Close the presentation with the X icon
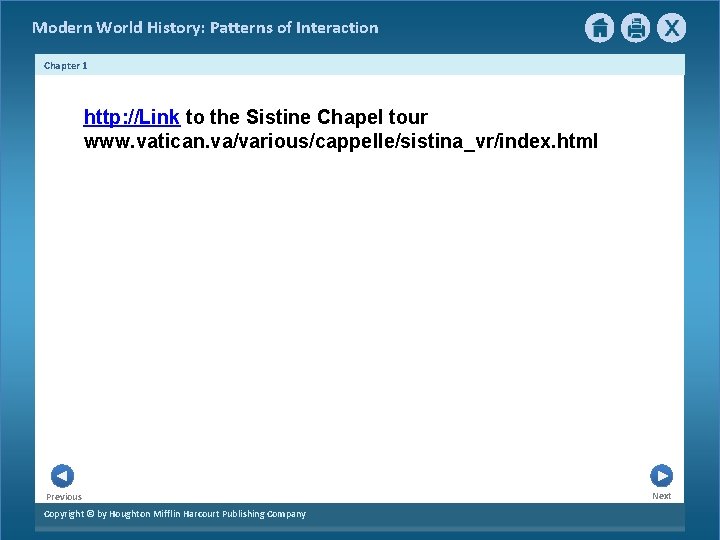720x540 pixels. 671,28
